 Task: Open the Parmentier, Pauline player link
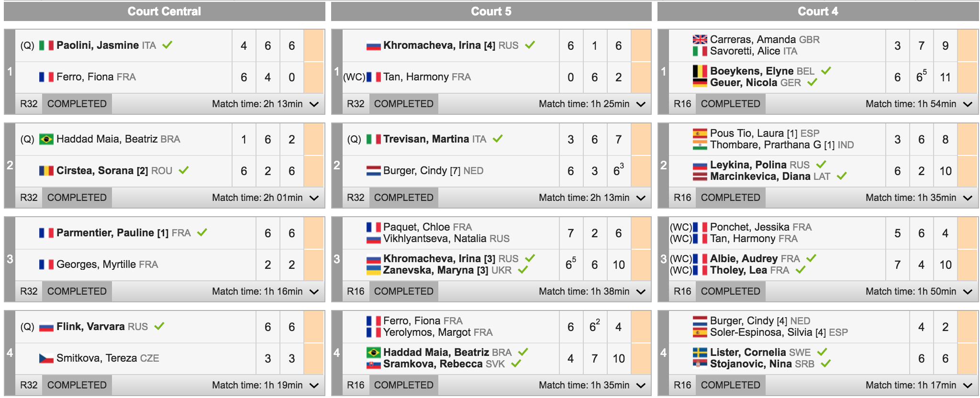pos(112,233)
